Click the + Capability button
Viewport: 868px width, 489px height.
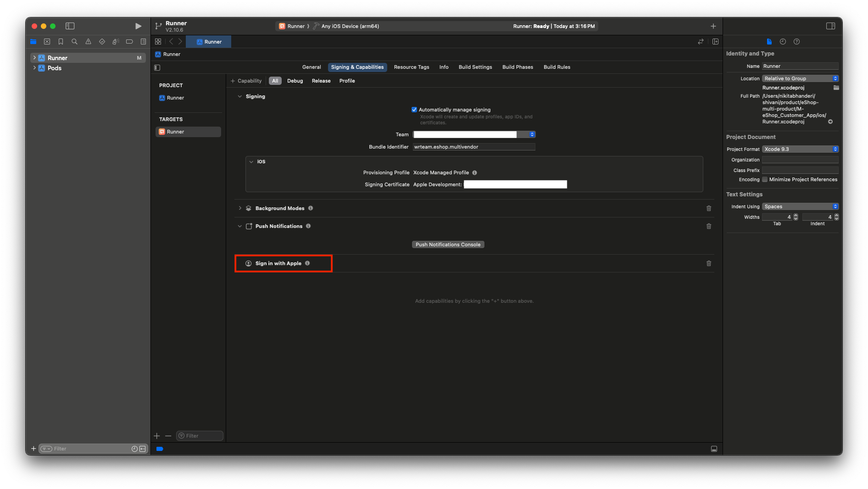pos(246,81)
